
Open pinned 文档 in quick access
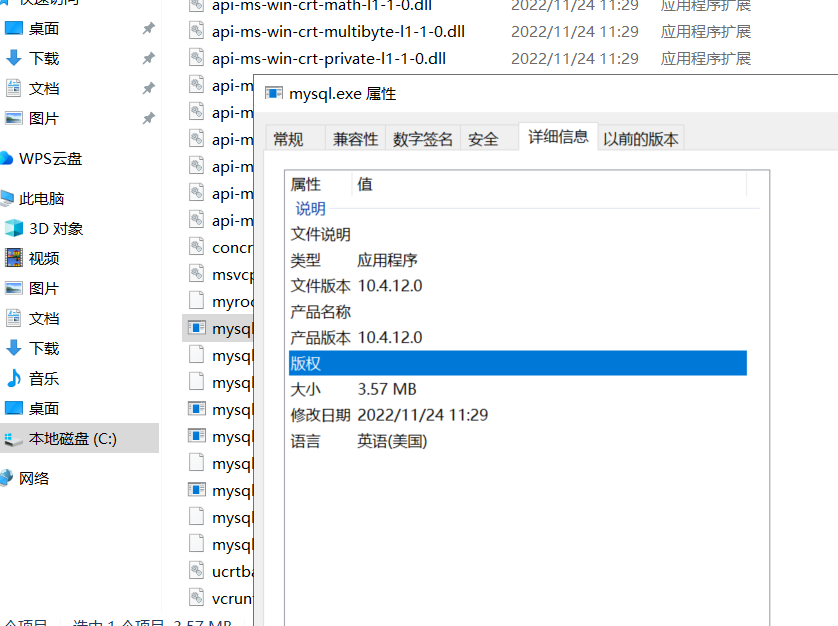click(43, 88)
